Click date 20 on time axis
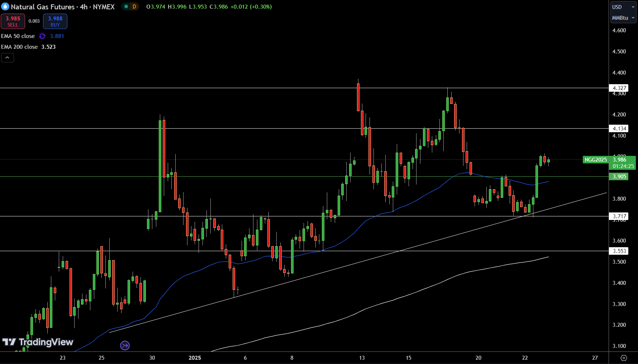The height and width of the screenshot is (364, 638). click(x=478, y=358)
